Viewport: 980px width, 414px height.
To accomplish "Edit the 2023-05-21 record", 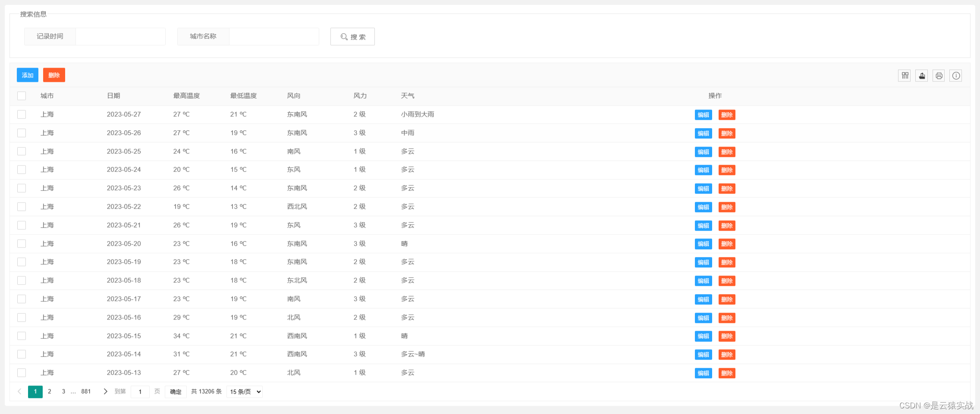I will click(x=704, y=226).
